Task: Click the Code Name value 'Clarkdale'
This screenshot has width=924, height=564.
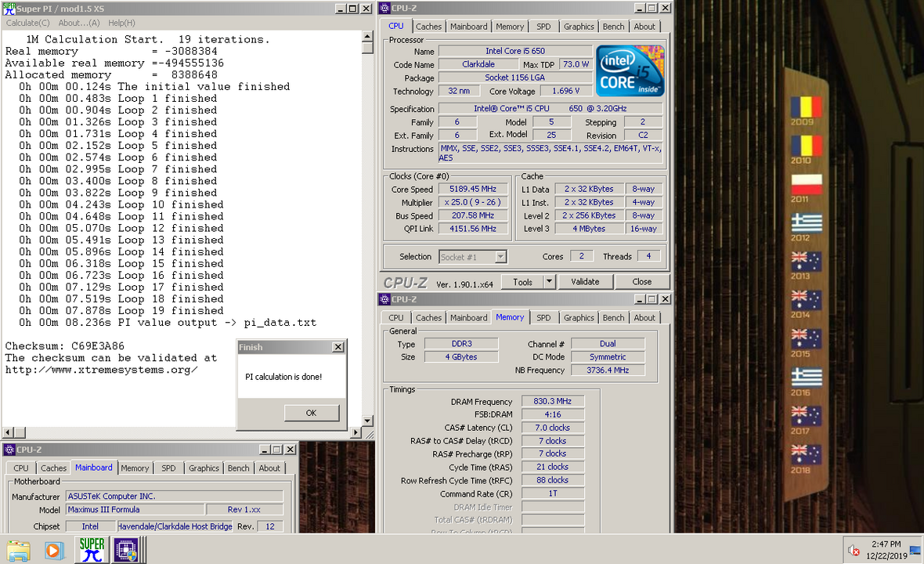Action: coord(478,64)
